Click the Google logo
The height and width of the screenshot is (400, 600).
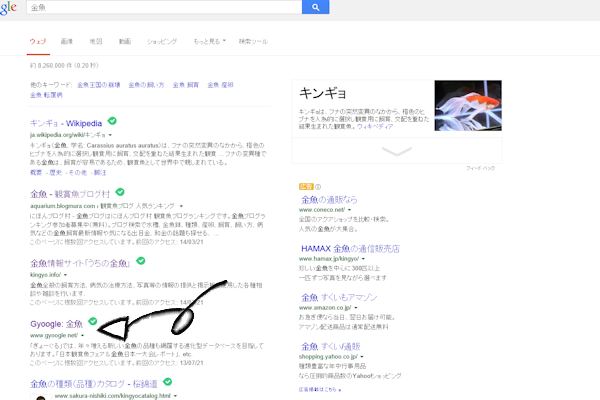click(8, 8)
